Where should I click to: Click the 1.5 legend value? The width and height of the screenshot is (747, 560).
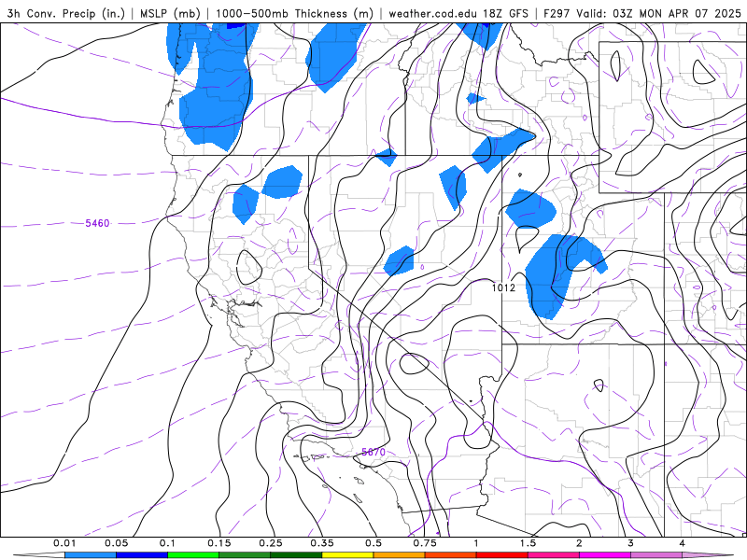[528, 543]
